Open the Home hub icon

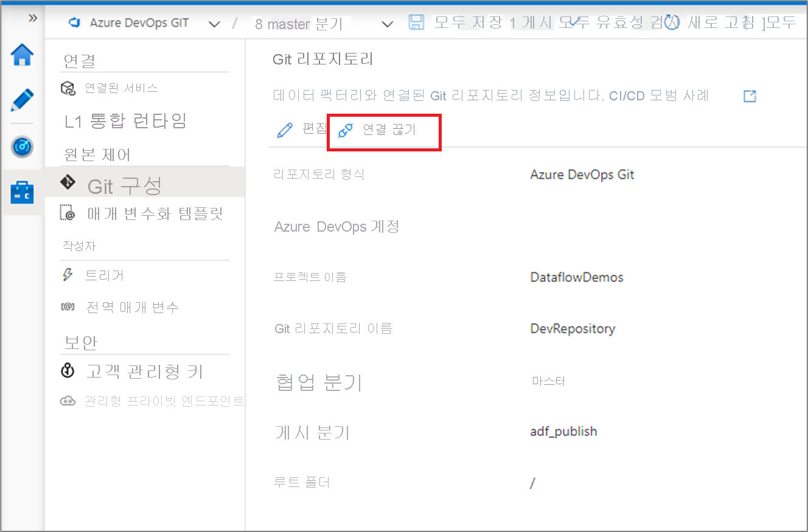(22, 55)
